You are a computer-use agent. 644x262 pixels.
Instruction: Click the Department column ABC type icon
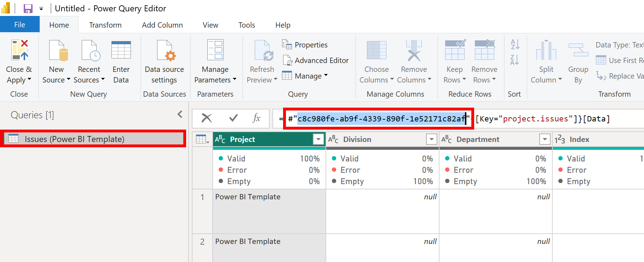point(447,139)
